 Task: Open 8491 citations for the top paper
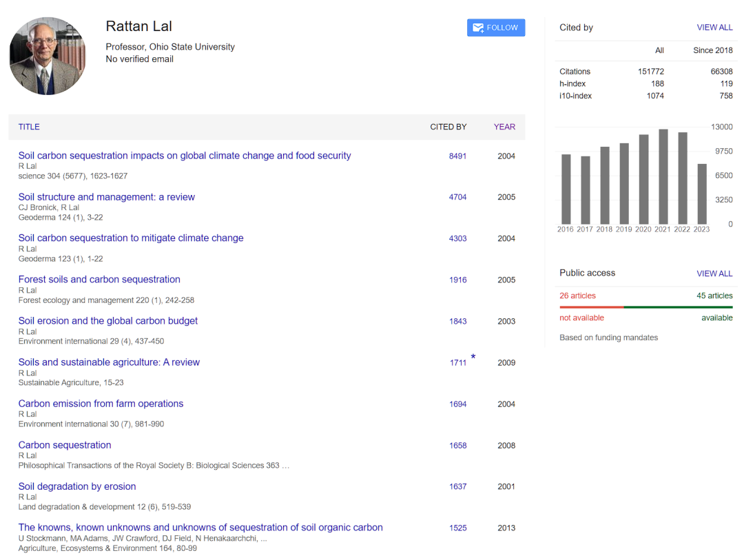(x=457, y=156)
